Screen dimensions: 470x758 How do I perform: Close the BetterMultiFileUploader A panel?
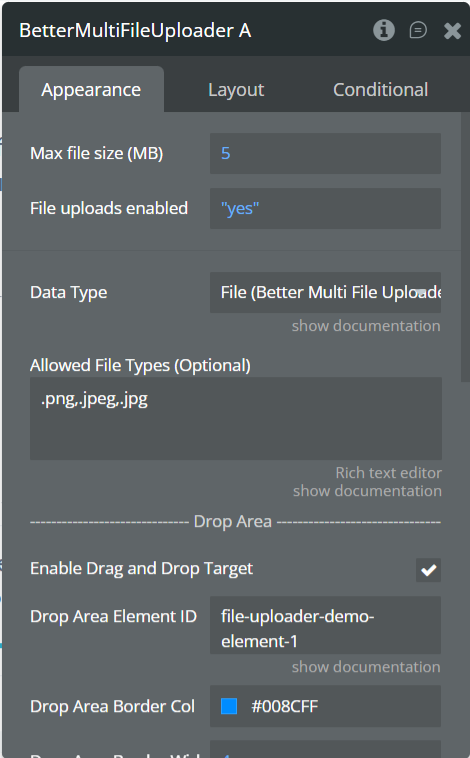coord(452,31)
